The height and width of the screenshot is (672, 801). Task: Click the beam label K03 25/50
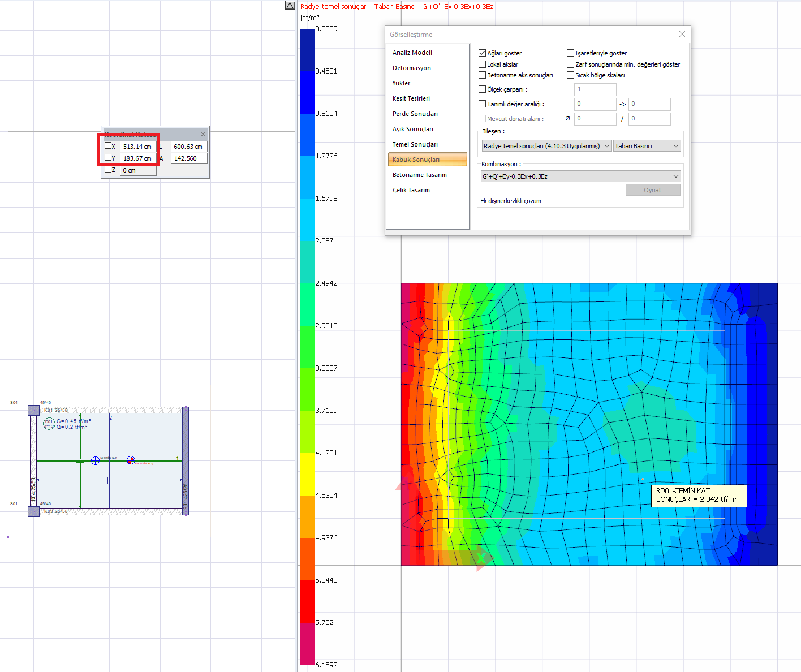(56, 511)
